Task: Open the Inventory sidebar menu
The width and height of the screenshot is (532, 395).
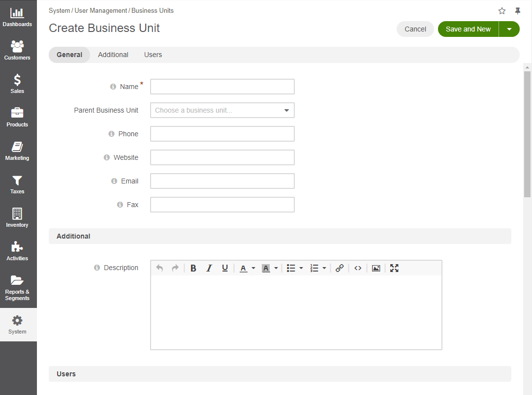Action: point(17,218)
